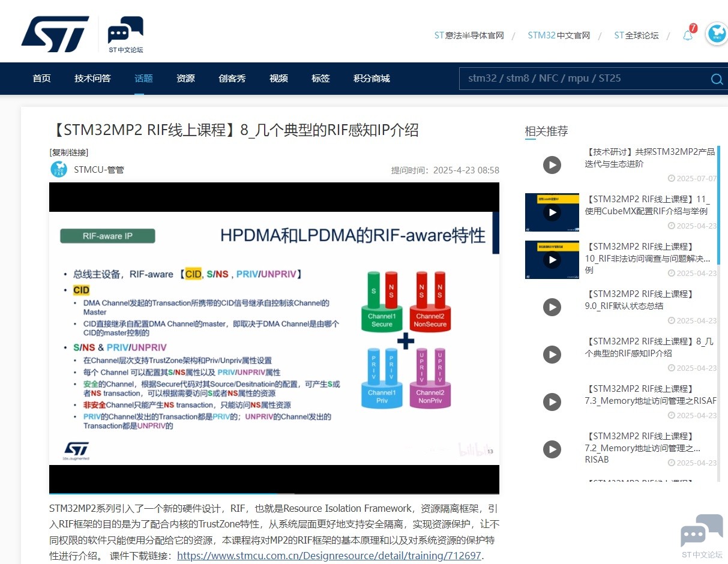
Task: Click the search magnifier icon
Action: pos(717,79)
